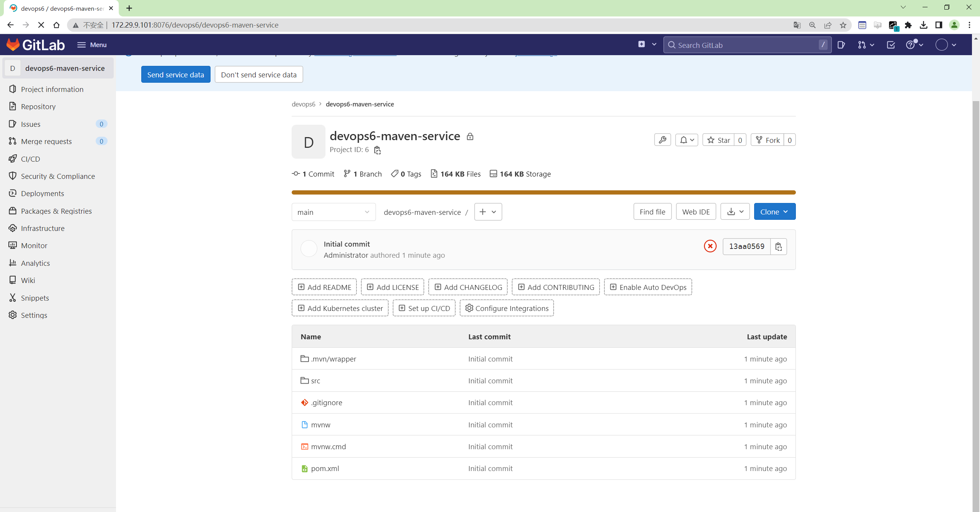
Task: Copy commit SHA 13aa0569
Action: (x=779, y=247)
